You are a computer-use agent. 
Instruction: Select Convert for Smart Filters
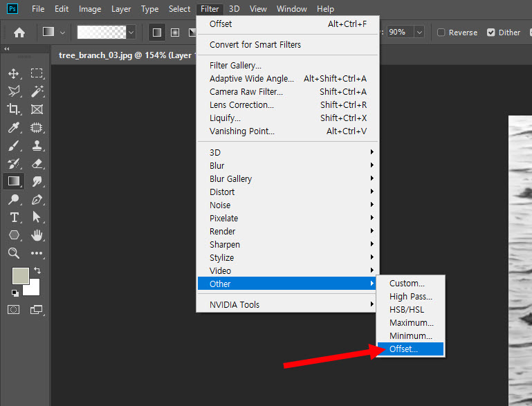[288, 45]
